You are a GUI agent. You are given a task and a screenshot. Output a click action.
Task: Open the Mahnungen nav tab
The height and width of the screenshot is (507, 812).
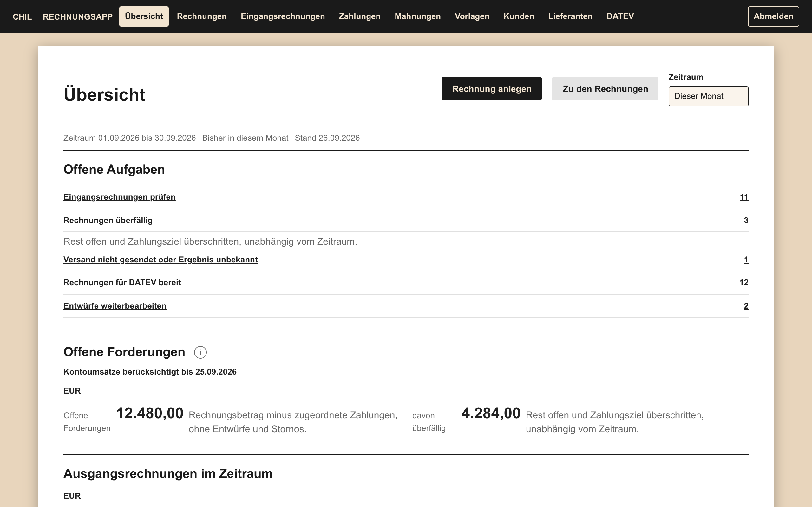tap(418, 16)
